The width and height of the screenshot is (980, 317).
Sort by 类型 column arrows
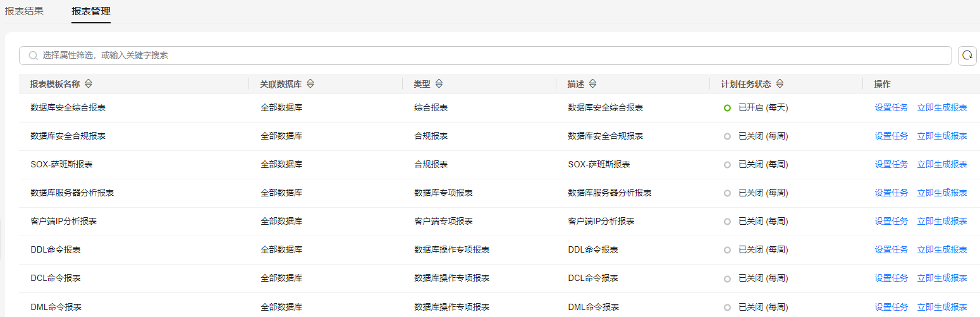click(x=439, y=84)
